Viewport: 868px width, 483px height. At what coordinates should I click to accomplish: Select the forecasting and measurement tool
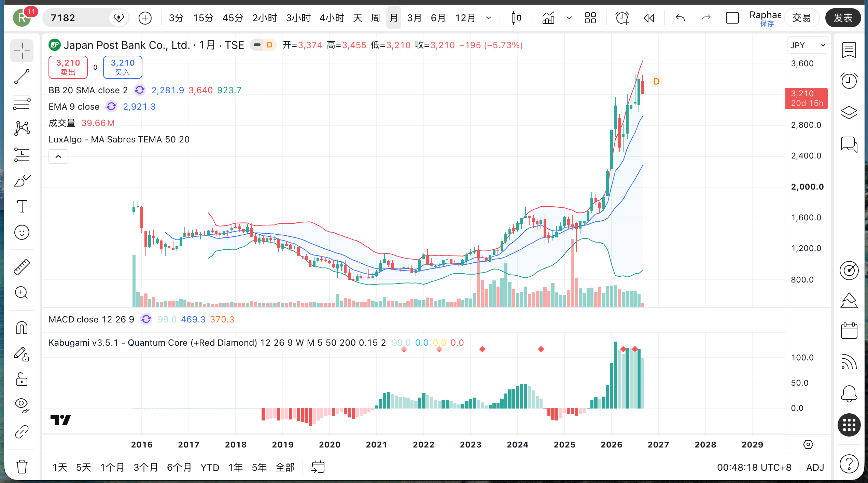click(x=22, y=154)
